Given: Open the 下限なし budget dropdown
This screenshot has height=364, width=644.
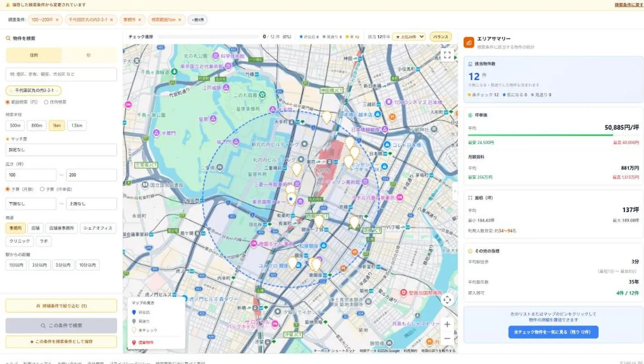Looking at the screenshot, I should click(31, 204).
